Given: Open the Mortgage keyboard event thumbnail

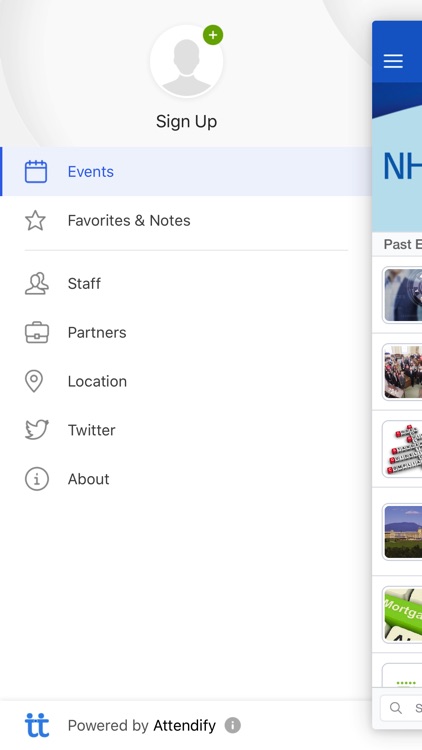Looking at the screenshot, I should click(x=402, y=615).
